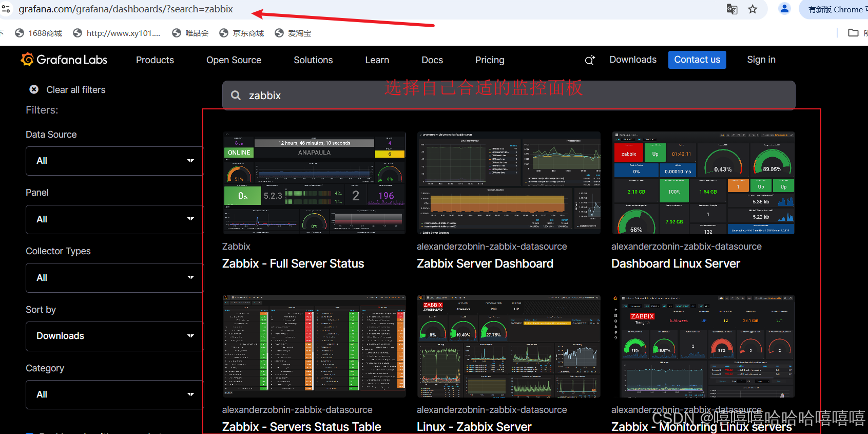Click datasource label above Dashboard Linux Server
The width and height of the screenshot is (868, 434).
coord(686,247)
